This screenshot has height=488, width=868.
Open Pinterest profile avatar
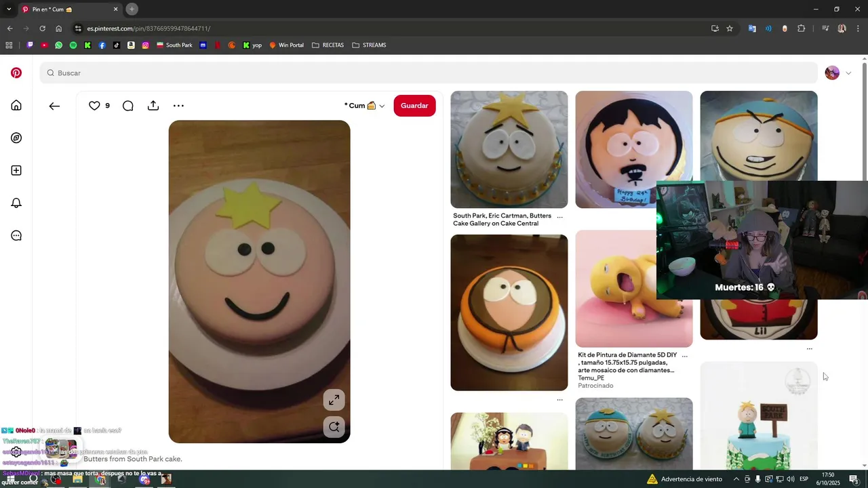(x=832, y=73)
